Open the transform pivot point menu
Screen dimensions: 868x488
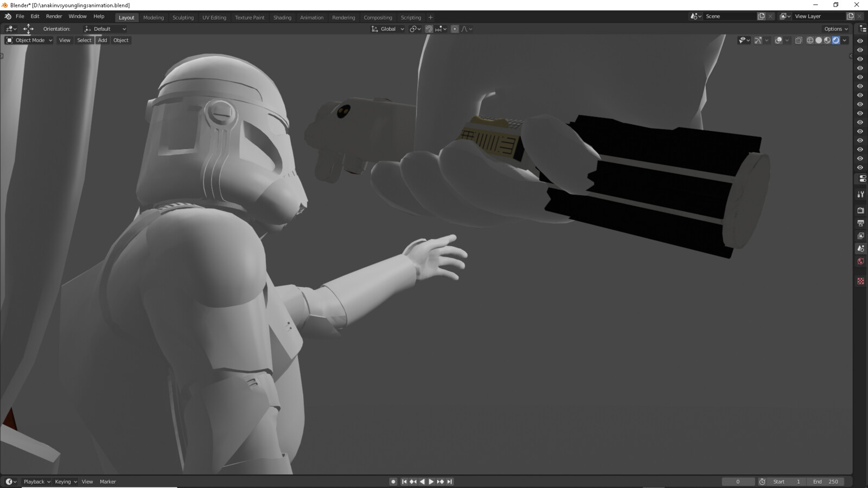click(415, 29)
